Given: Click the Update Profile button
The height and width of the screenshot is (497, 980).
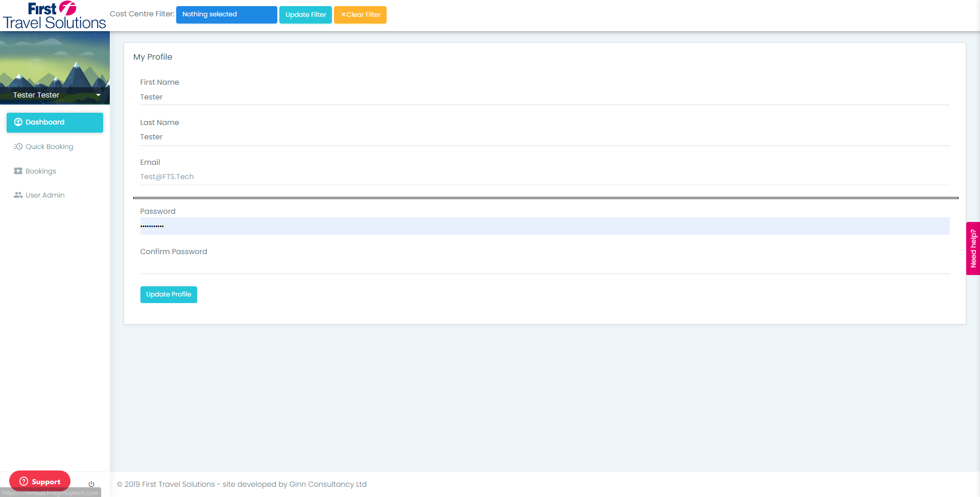Looking at the screenshot, I should [x=169, y=294].
